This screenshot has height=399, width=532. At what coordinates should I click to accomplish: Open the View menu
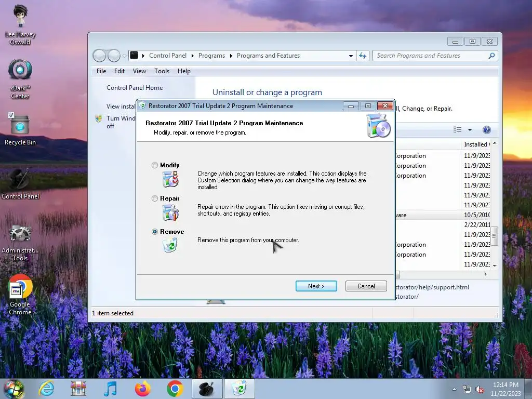[139, 71]
